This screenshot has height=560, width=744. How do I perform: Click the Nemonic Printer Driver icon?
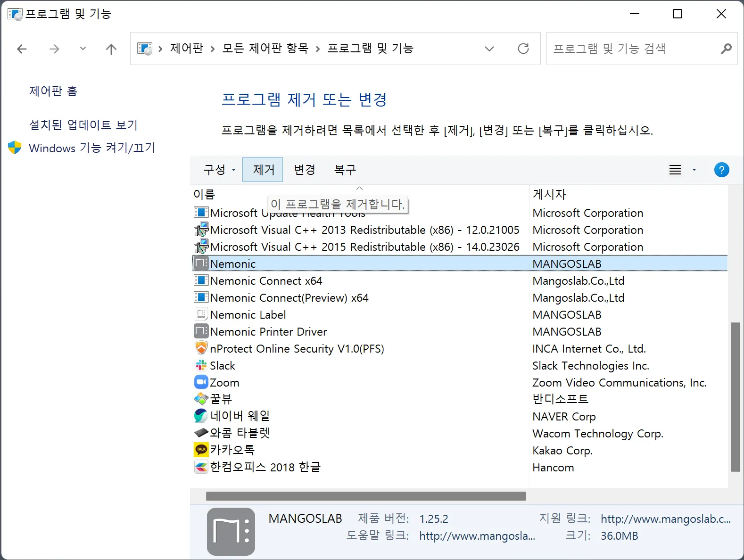[201, 331]
